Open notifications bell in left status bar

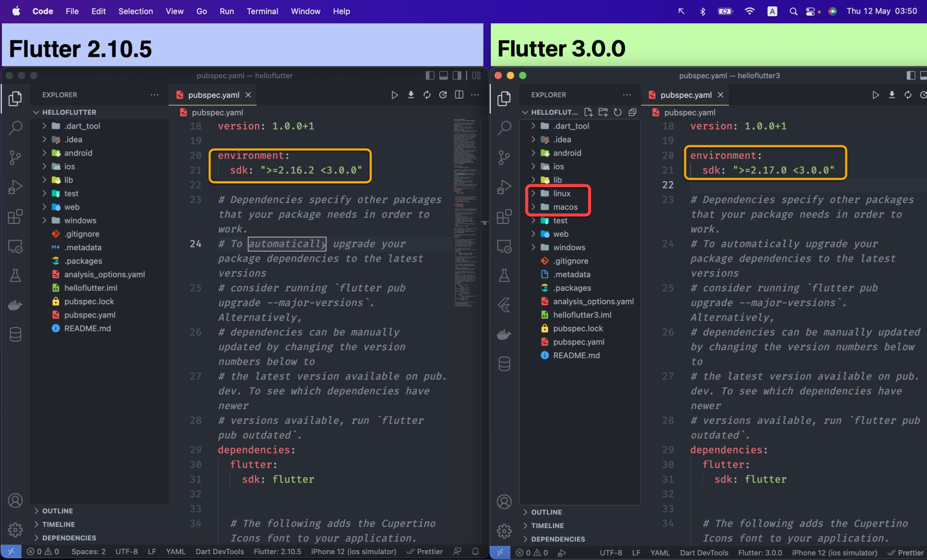pos(476,552)
